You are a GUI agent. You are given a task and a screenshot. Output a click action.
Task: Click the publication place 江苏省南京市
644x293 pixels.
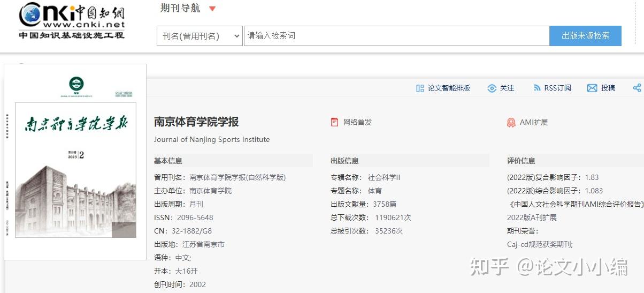point(203,244)
